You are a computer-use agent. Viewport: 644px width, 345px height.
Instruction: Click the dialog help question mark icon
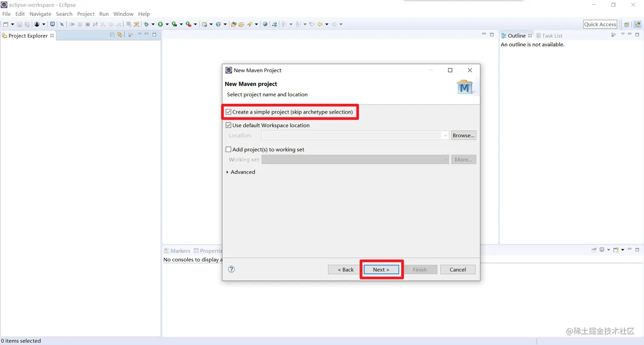[x=232, y=269]
